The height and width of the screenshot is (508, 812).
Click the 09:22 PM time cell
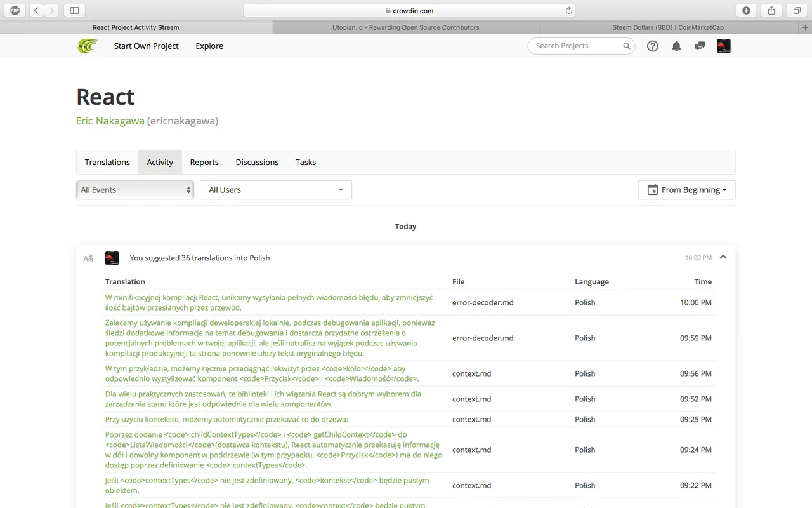696,485
